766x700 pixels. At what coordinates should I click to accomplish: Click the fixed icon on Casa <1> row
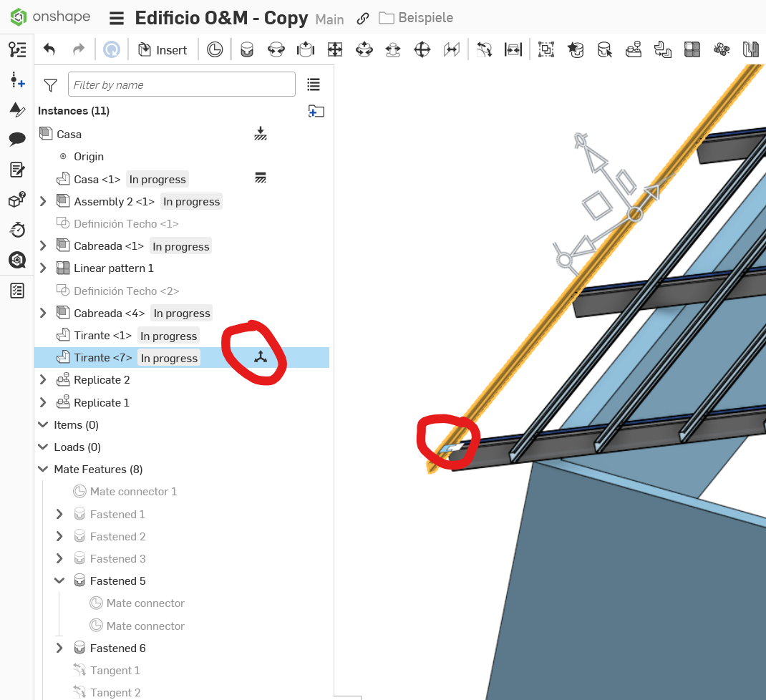(261, 178)
